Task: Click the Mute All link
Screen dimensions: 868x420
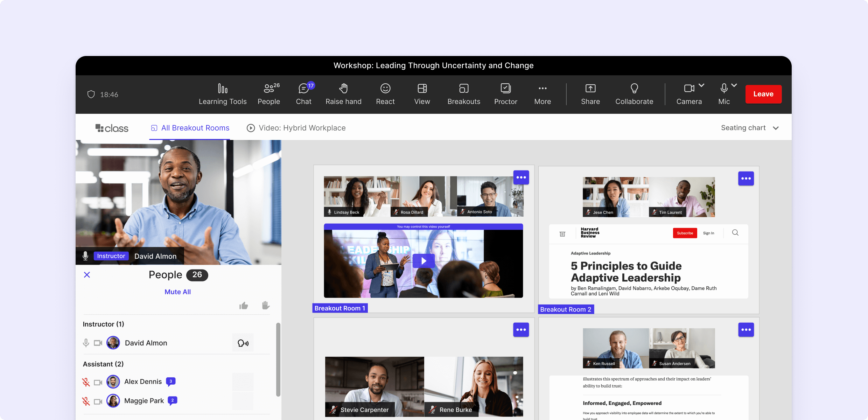Action: (x=177, y=292)
